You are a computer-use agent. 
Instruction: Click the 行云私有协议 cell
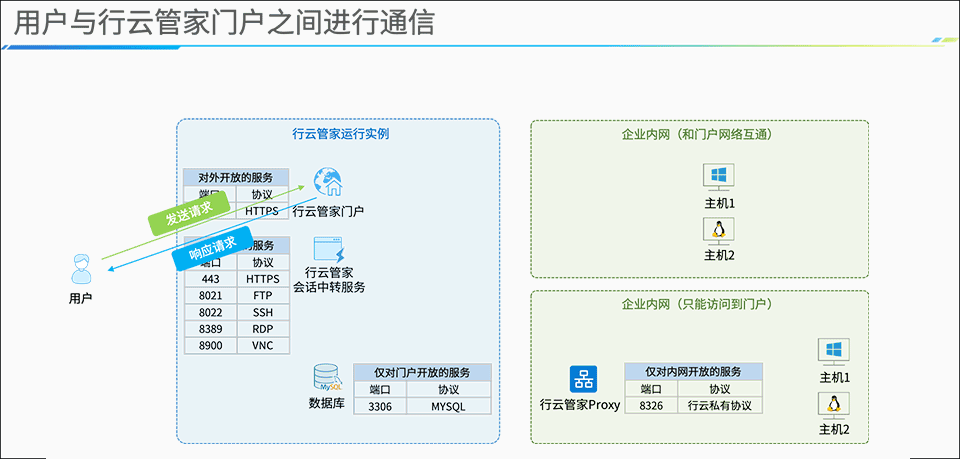click(x=720, y=405)
